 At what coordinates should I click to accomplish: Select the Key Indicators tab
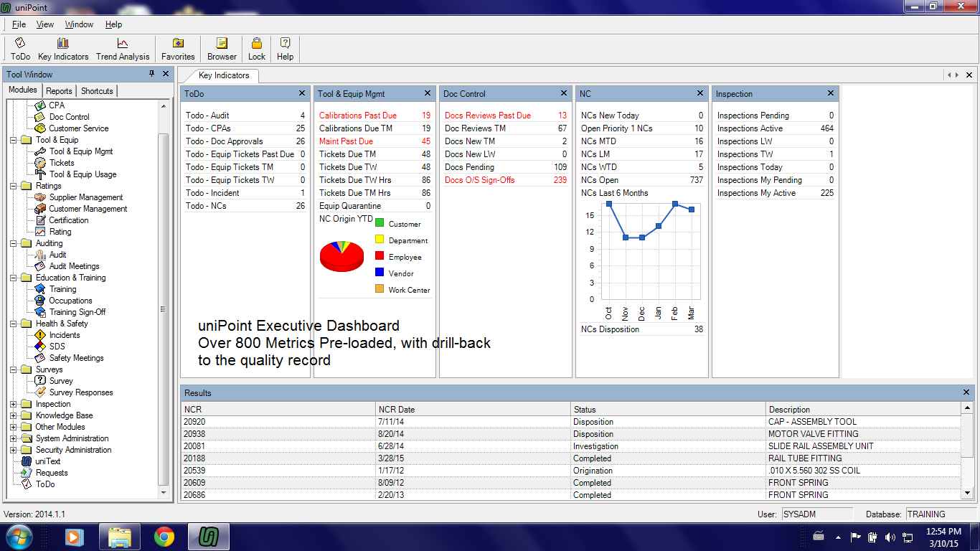point(224,75)
